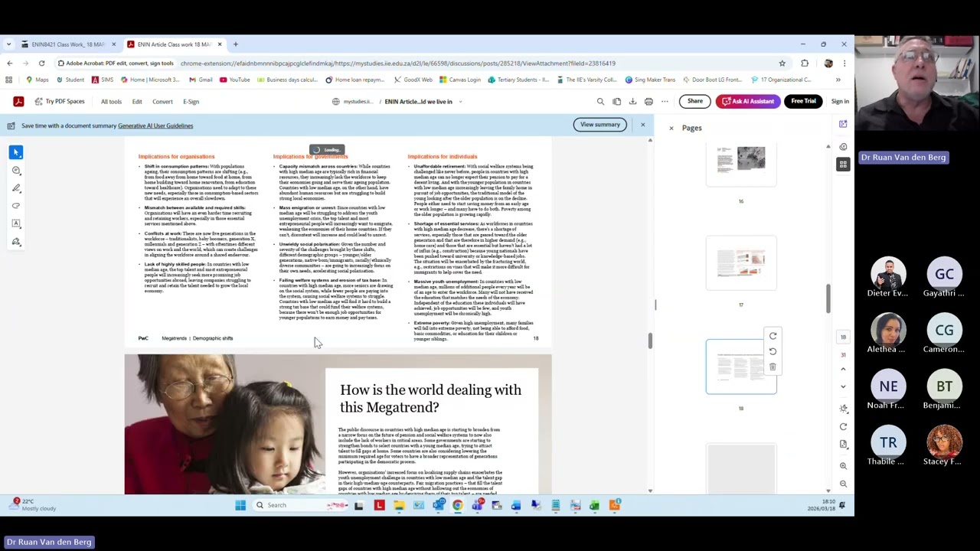This screenshot has width=980, height=551.
Task: Reload the browser page
Action: [41, 64]
